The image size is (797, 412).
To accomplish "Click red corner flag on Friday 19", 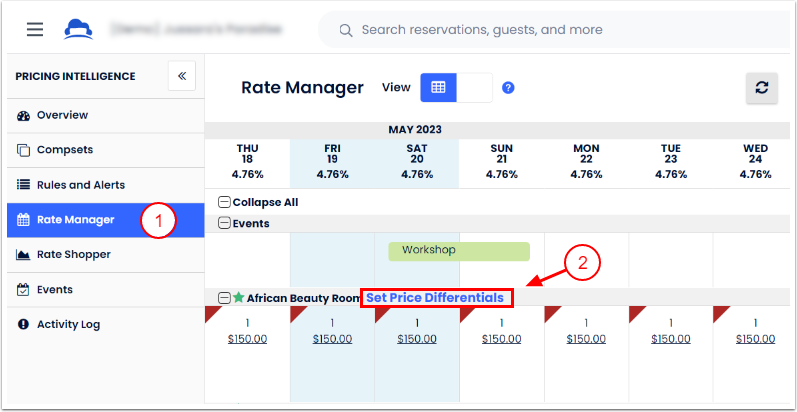I will tap(296, 312).
